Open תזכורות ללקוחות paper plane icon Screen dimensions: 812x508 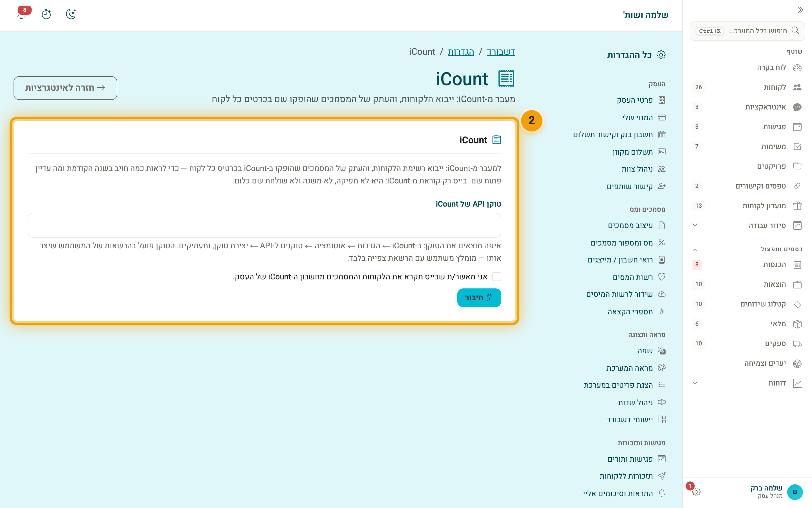(x=661, y=476)
